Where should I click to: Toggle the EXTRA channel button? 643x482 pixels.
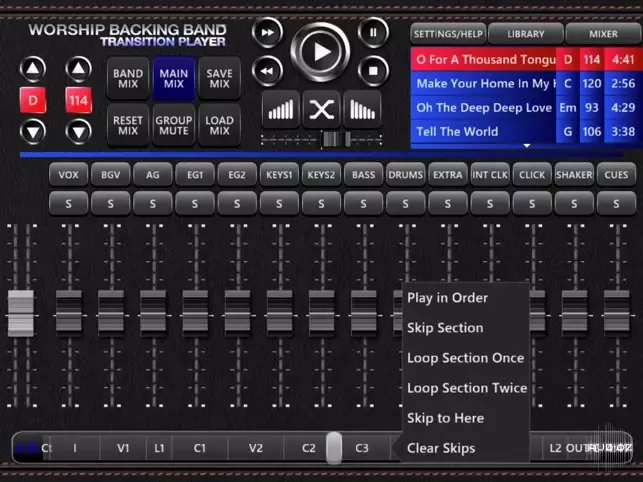tap(448, 175)
